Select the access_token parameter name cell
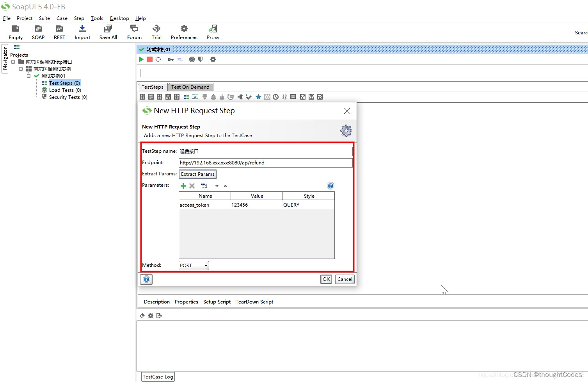 (205, 205)
